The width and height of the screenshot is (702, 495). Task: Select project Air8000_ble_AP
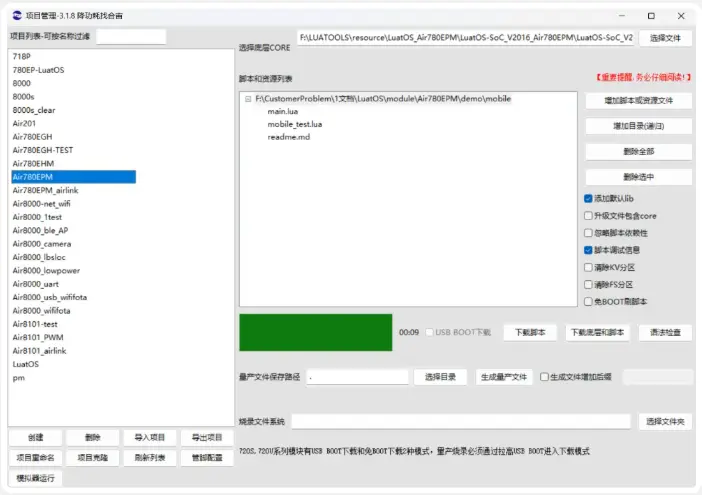click(40, 230)
